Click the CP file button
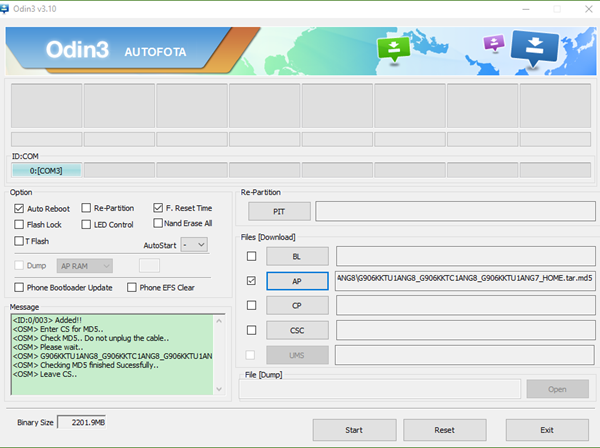Screen dimensions: 600x448 point(297,306)
